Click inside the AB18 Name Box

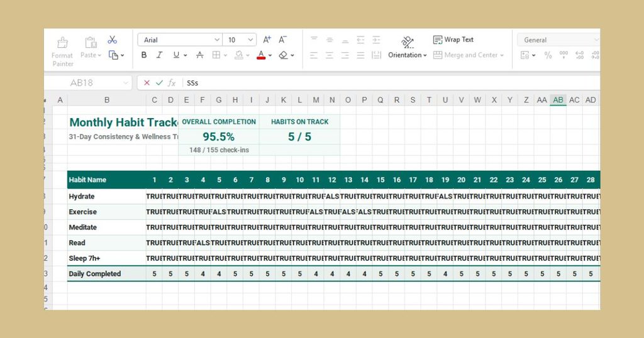coord(82,83)
